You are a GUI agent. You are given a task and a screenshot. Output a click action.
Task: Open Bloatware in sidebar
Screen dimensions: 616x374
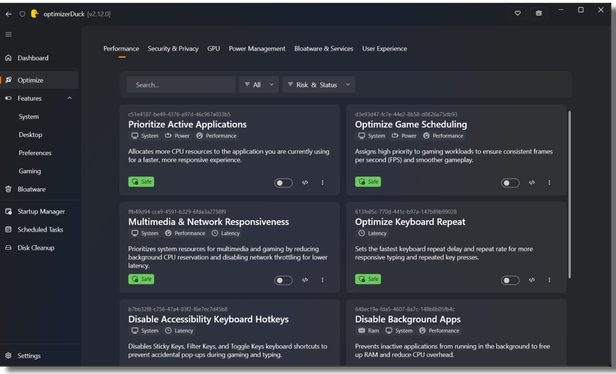pyautogui.click(x=39, y=189)
